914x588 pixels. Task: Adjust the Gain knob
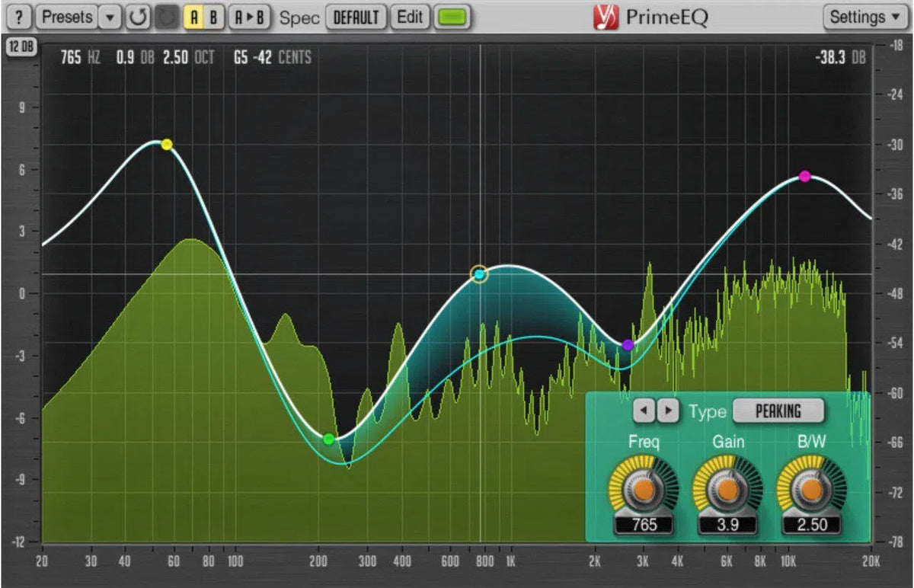[727, 490]
